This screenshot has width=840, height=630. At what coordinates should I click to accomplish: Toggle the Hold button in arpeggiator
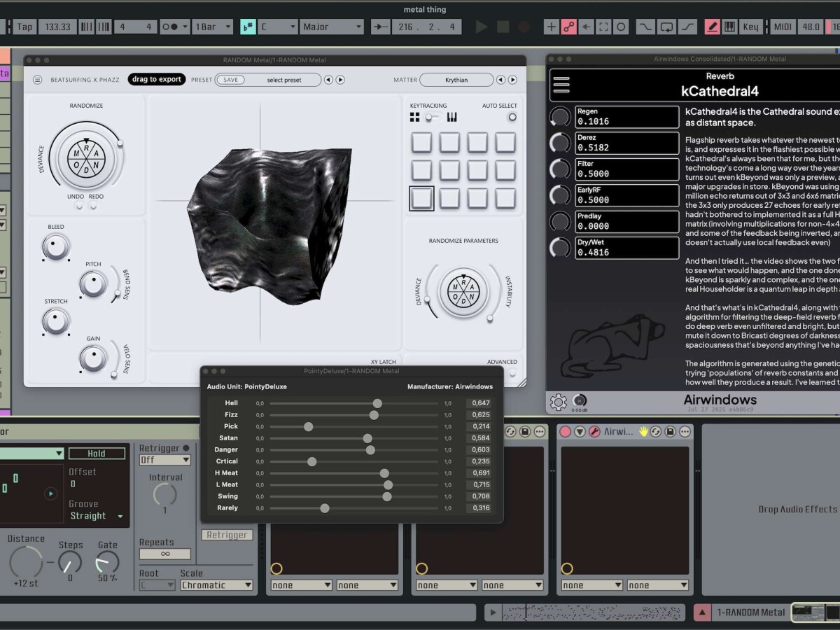(x=97, y=454)
